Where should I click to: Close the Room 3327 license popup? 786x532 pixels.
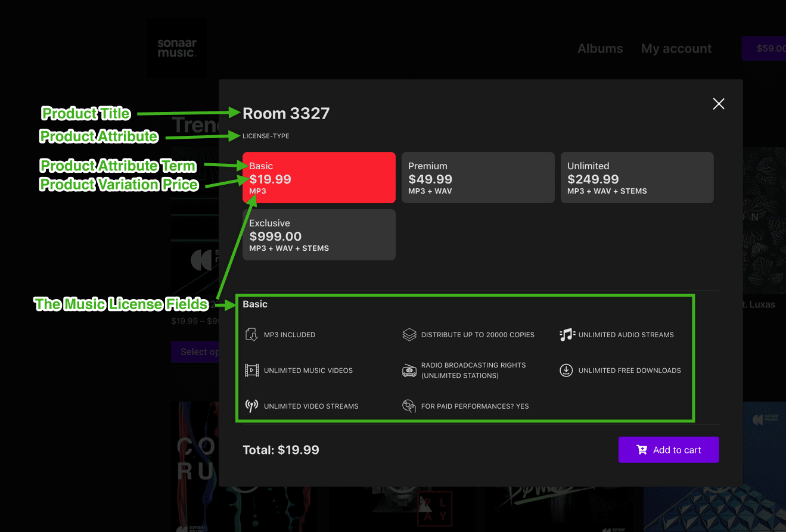[x=719, y=104]
